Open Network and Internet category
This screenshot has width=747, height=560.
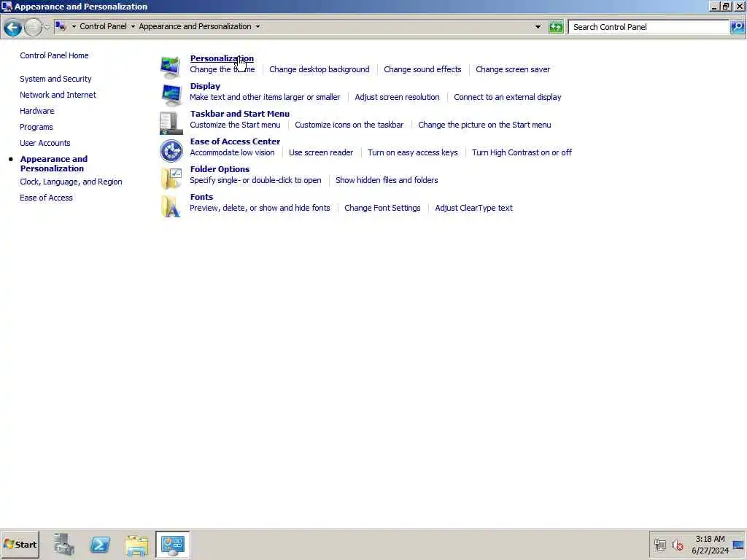58,95
